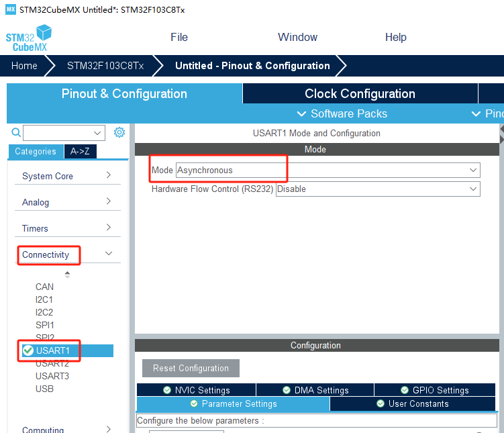Screen dimensions: 504x433
Task: Open the Parameter Settings tab
Action: click(234, 403)
